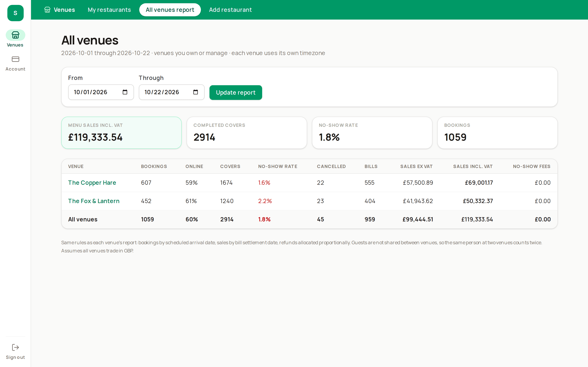Open the From date calendar picker icon
The image size is (588, 367).
coord(125,92)
